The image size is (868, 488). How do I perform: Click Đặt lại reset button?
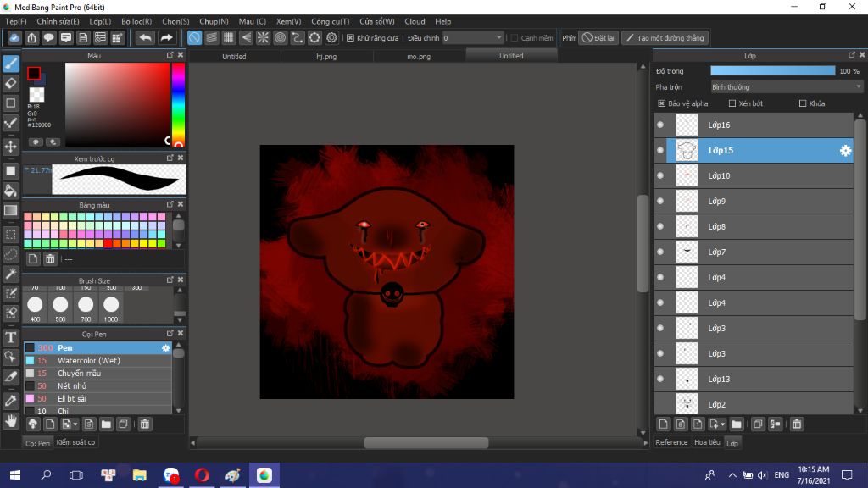tap(598, 37)
